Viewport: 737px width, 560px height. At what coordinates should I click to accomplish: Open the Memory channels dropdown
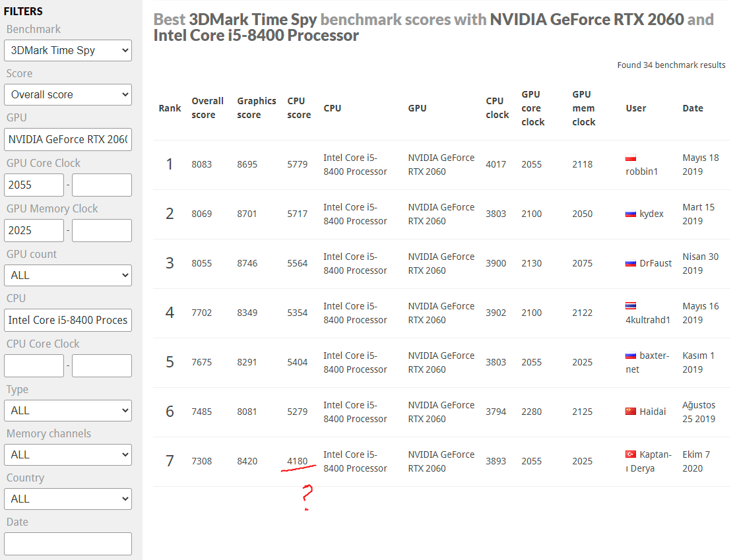coord(68,454)
